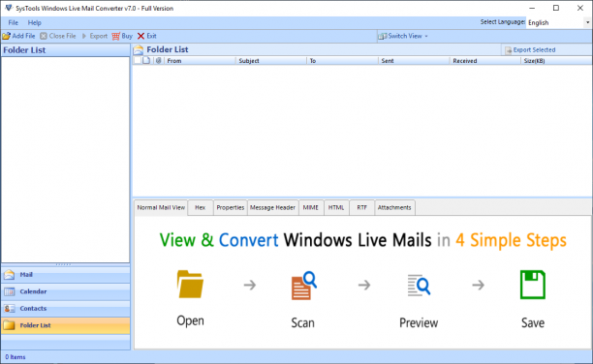Click the Mail envelope icon in sidebar
593x364 pixels.
pos(9,274)
